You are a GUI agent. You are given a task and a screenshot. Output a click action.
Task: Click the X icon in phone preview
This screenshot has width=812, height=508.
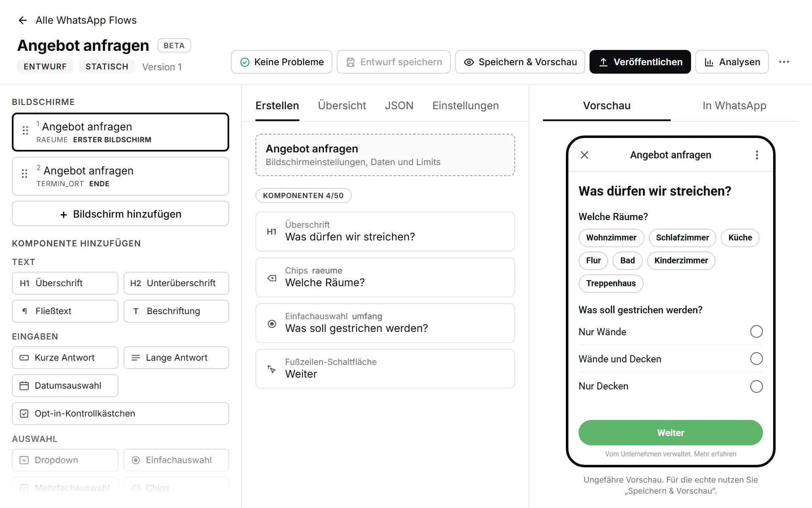[584, 155]
